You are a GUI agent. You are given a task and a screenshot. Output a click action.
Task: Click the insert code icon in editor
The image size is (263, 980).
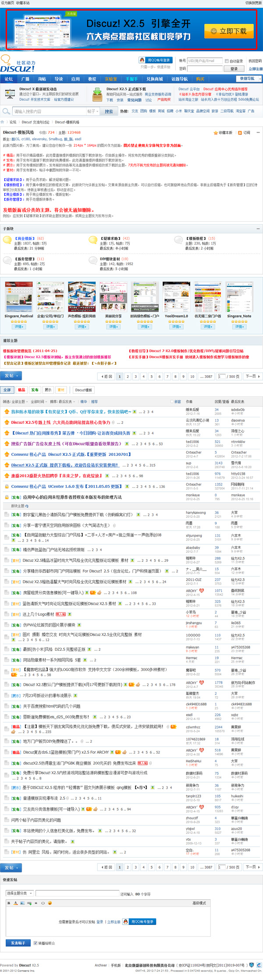coord(43,902)
